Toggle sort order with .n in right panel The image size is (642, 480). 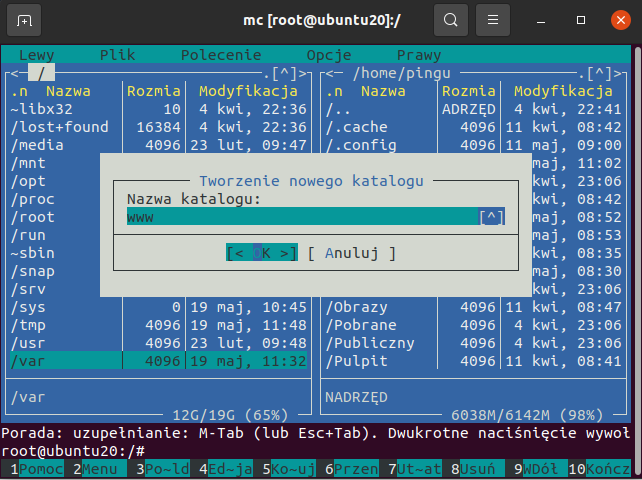tap(334, 91)
